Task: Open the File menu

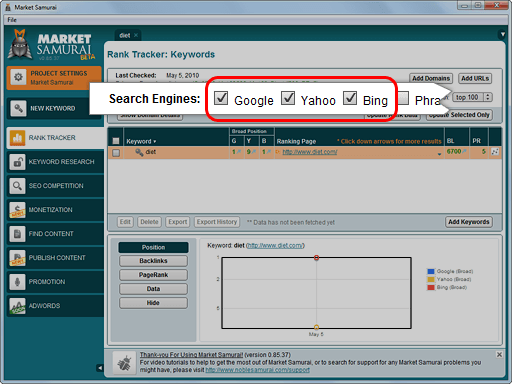Action: point(12,20)
